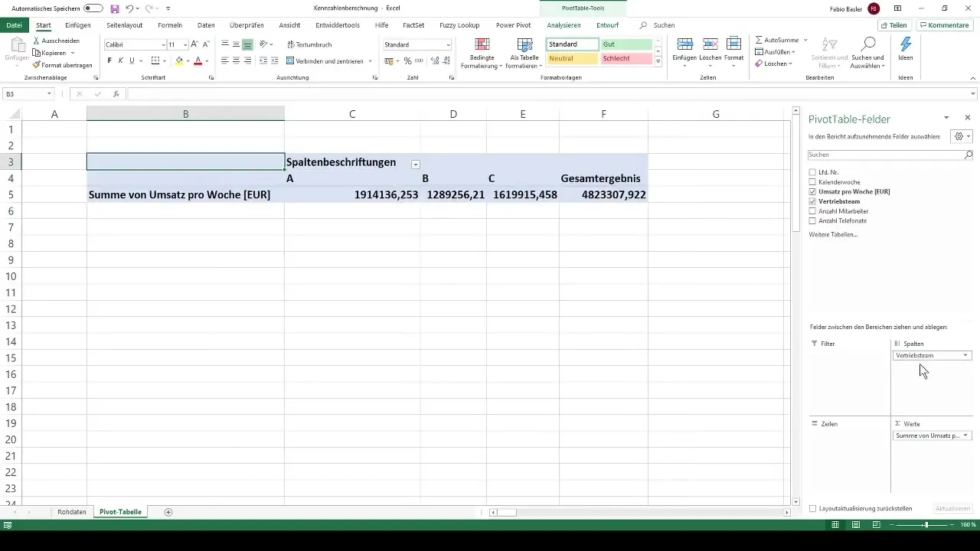The image size is (980, 551).
Task: Apply the Schlecht cell style
Action: [x=626, y=58]
